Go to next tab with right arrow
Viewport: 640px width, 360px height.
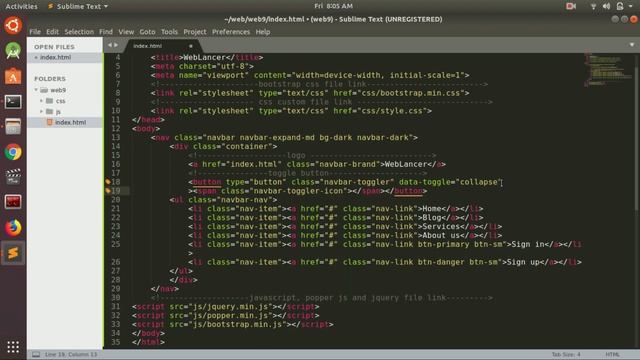116,45
